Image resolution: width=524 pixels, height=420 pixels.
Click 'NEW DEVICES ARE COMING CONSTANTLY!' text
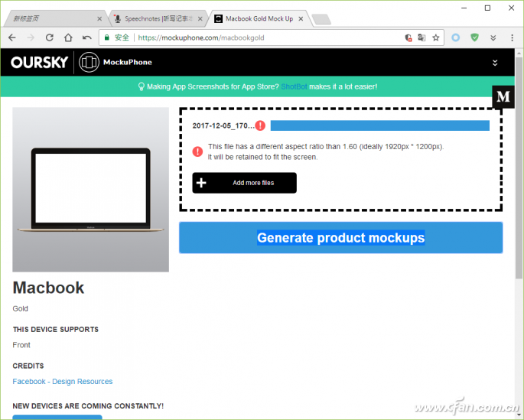tap(88, 406)
